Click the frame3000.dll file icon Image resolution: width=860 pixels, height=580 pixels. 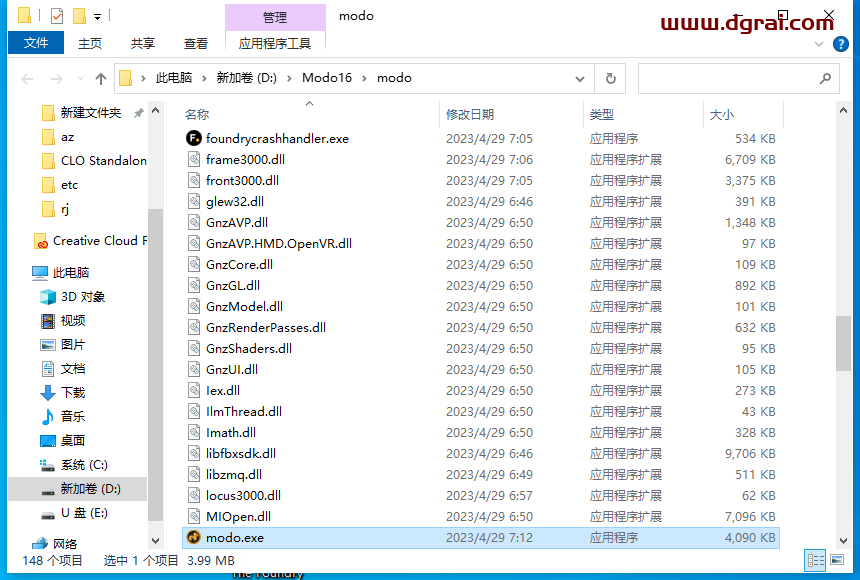(194, 160)
